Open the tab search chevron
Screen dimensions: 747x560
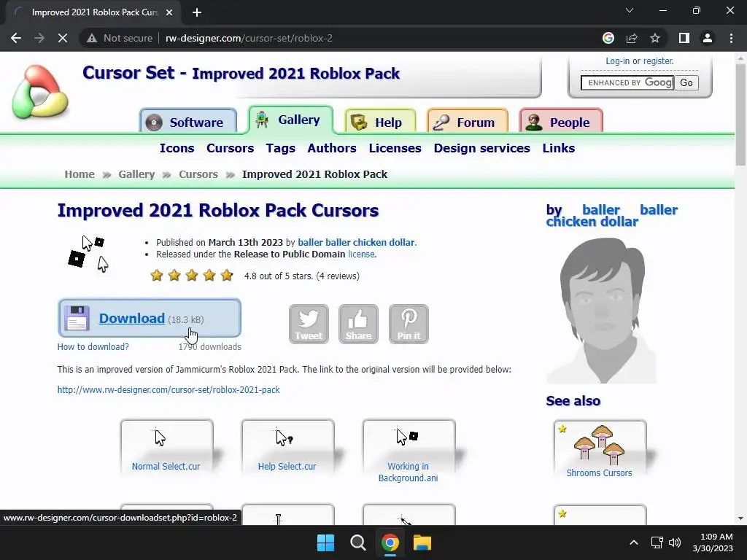[630, 10]
